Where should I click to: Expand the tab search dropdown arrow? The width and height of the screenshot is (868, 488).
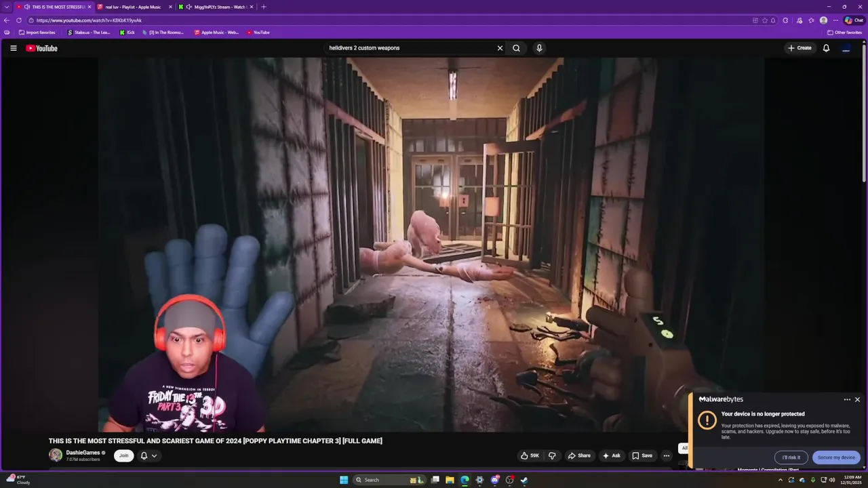[6, 7]
